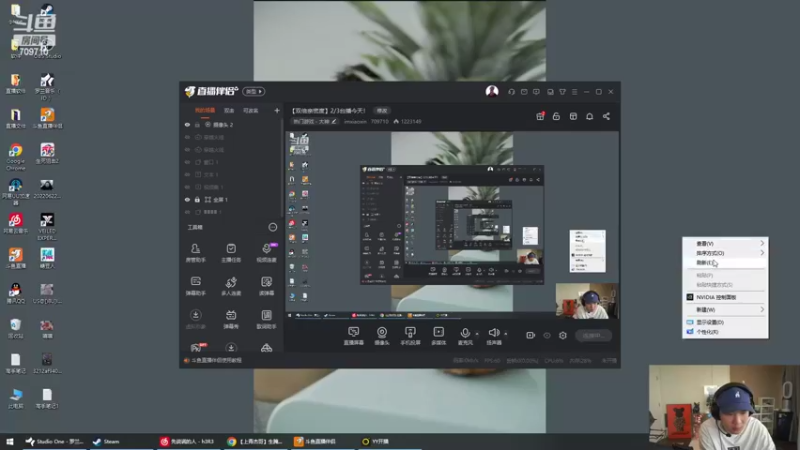
Task: Open the screen capture source in bottom toolbar
Action: [x=353, y=336]
